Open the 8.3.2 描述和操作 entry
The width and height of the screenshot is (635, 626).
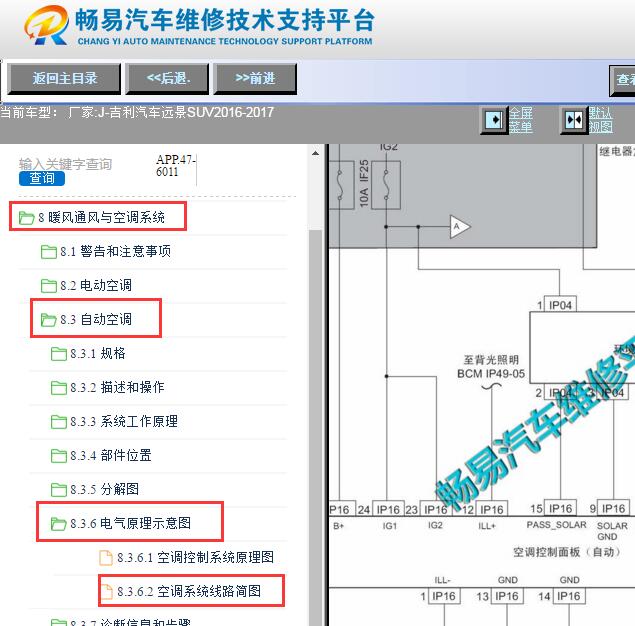[117, 388]
